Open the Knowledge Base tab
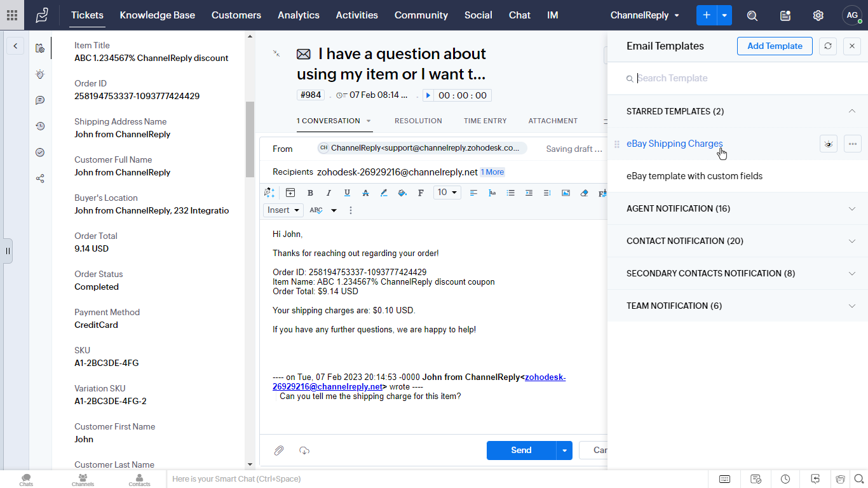 (157, 15)
